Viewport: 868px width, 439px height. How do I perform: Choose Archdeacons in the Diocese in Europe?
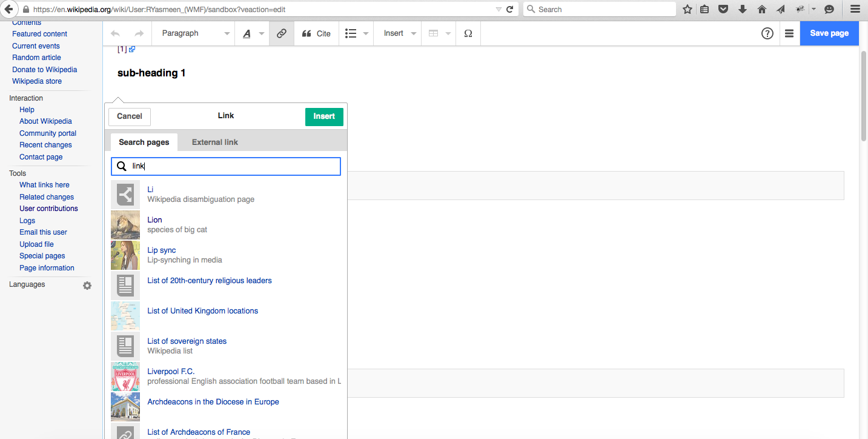(226, 407)
